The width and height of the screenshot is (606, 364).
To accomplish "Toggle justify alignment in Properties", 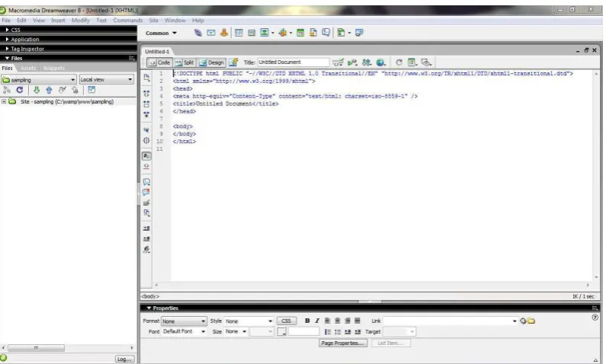I will coord(358,321).
